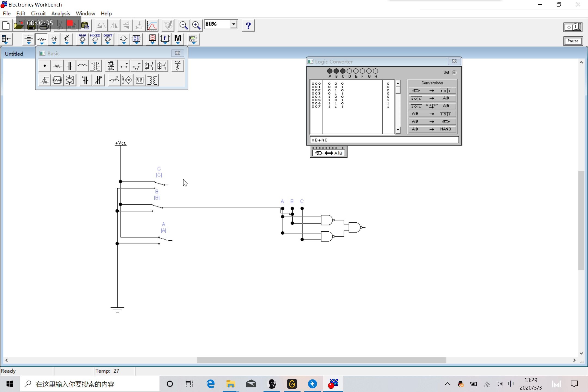The height and width of the screenshot is (392, 588).
Task: Click the Logic Converter truth table scroll-down arrow
Action: click(x=398, y=130)
